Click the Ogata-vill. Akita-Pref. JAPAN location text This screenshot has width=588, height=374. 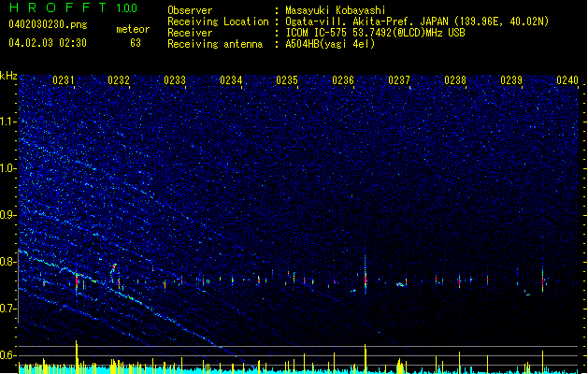pyautogui.click(x=417, y=22)
